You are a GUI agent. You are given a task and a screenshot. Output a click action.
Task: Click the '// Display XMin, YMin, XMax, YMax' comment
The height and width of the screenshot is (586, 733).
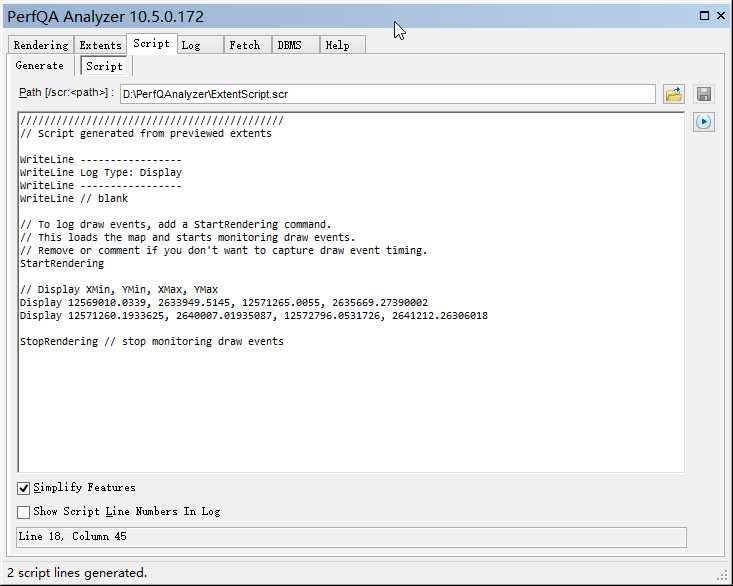click(119, 290)
